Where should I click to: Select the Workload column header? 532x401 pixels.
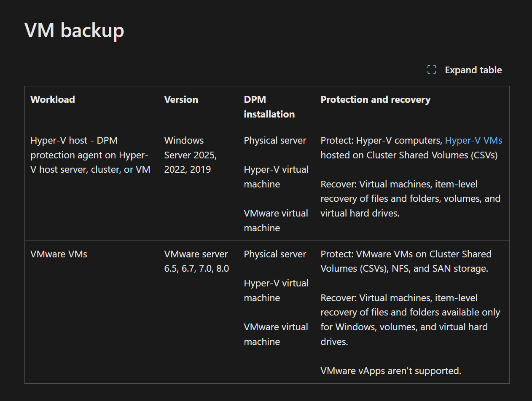(53, 99)
